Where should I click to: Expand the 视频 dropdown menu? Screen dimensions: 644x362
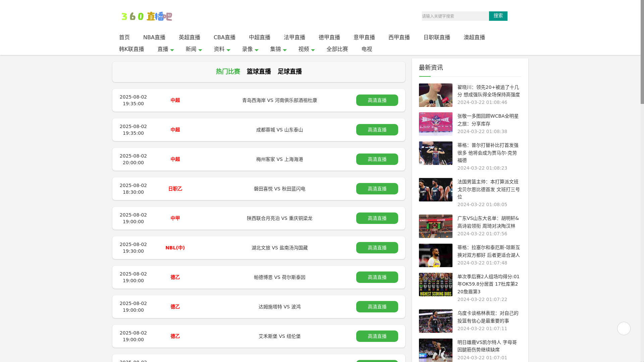[x=306, y=49]
